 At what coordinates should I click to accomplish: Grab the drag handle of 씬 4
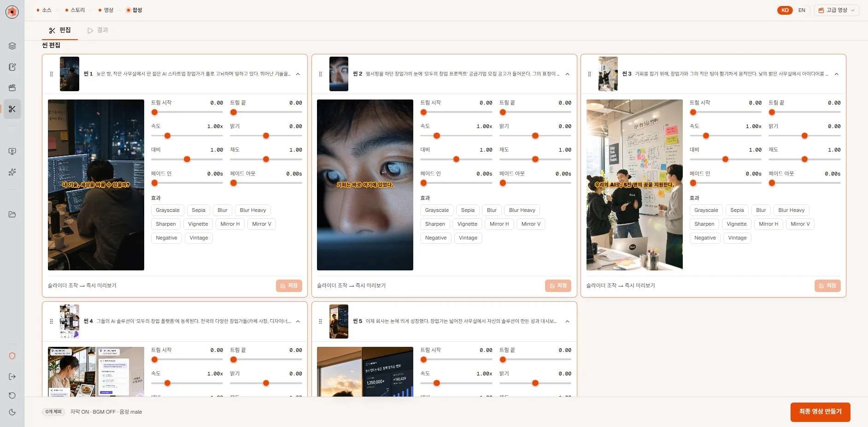pyautogui.click(x=51, y=322)
